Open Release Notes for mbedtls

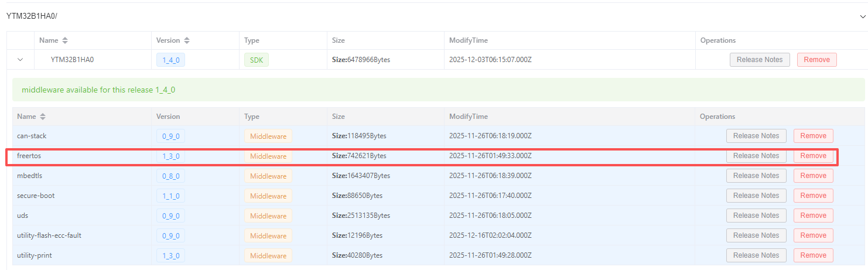pyautogui.click(x=756, y=176)
